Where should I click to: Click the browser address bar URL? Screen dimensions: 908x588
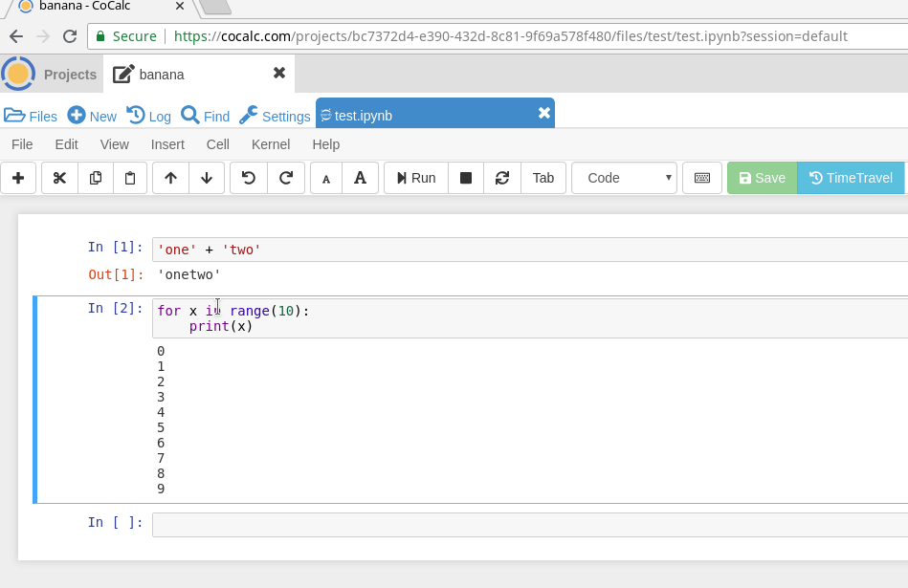coord(510,36)
